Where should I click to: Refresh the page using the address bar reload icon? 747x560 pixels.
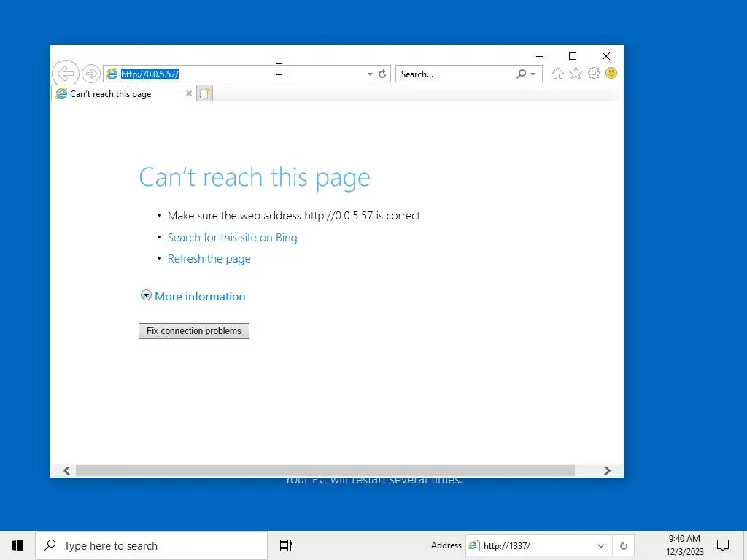coord(382,74)
